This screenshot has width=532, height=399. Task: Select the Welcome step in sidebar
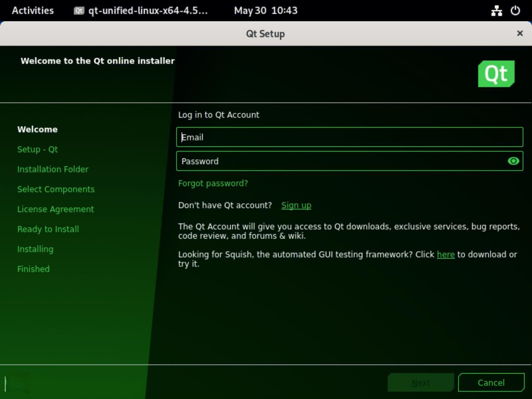[37, 129]
